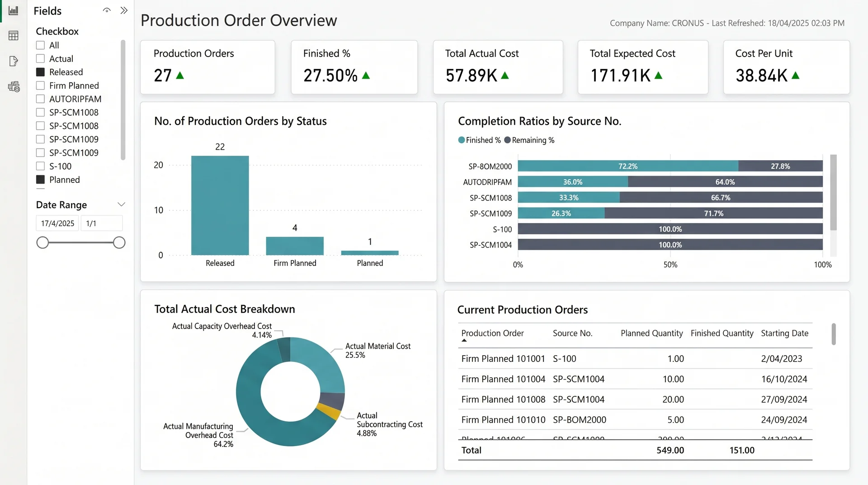This screenshot has height=485, width=868.
Task: Select the Actual Material Cost donut slice
Action: coord(323,366)
